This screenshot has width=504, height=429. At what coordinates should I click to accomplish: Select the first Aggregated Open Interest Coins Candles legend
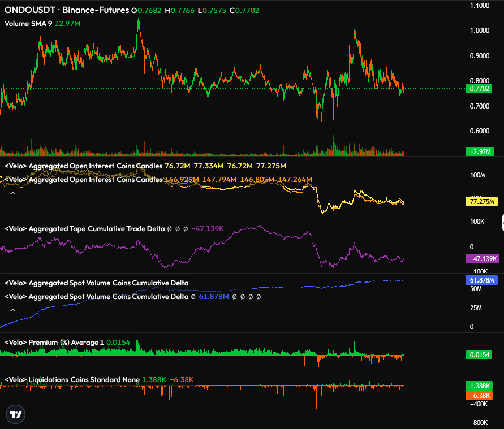pos(84,166)
